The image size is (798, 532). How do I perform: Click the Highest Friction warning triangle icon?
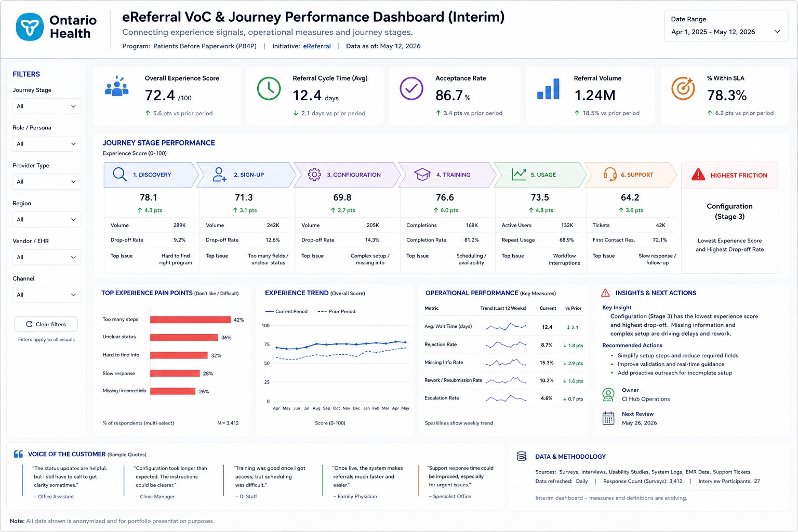[x=698, y=175]
